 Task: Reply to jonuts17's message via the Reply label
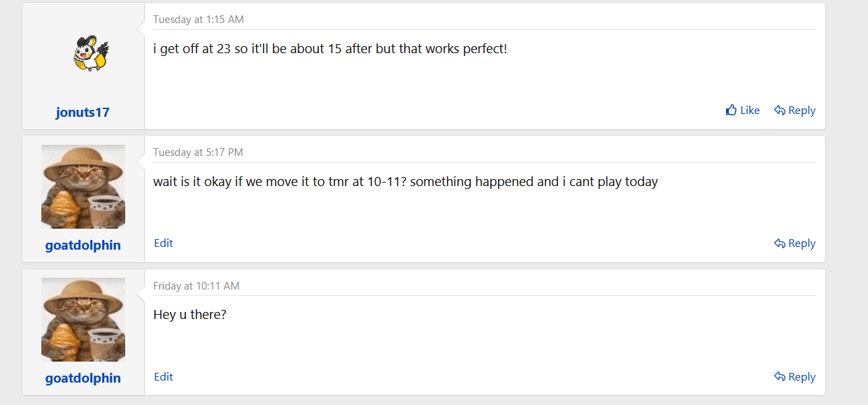(802, 111)
